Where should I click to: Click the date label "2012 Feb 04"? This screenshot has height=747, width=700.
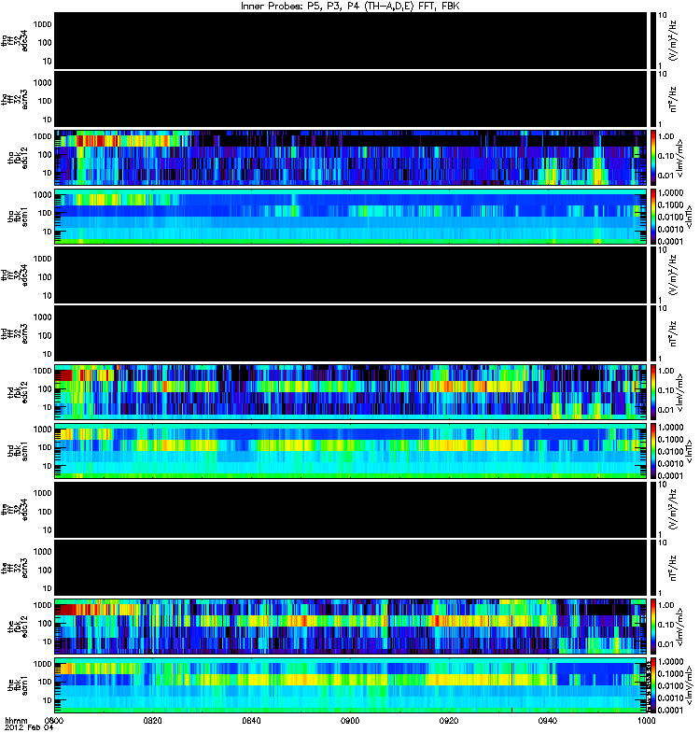pos(29,728)
